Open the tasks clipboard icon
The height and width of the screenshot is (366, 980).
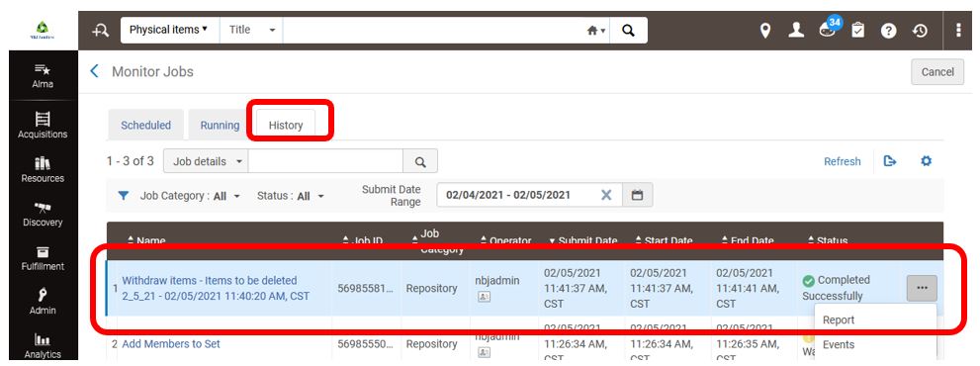(x=858, y=30)
